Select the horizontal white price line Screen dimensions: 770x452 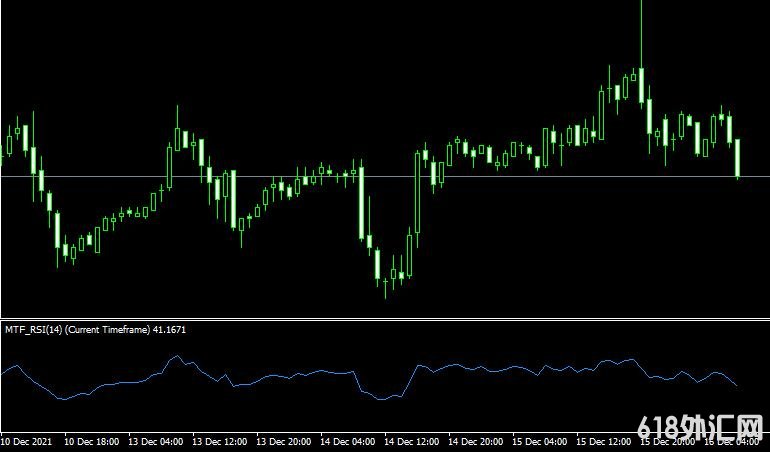(x=385, y=176)
